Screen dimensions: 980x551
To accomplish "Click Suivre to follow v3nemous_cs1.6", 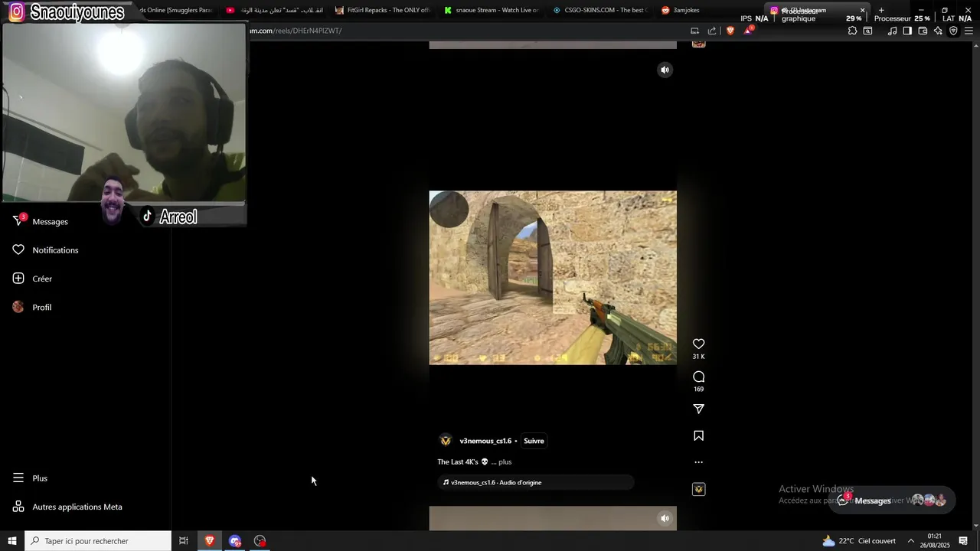I will point(534,441).
